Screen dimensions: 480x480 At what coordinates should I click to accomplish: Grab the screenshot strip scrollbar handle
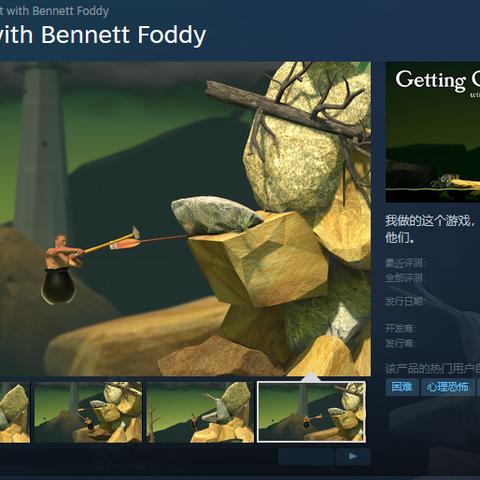(306, 456)
